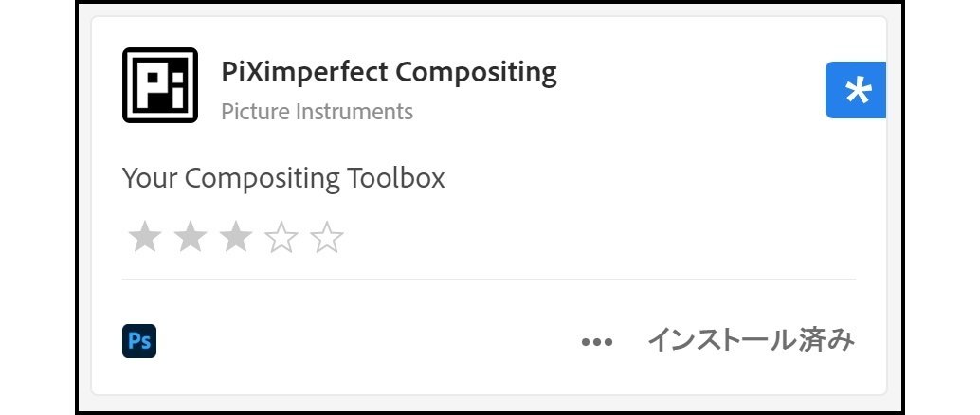This screenshot has width=980, height=415.
Task: Click the horizontal divider line
Action: pyautogui.click(x=489, y=280)
